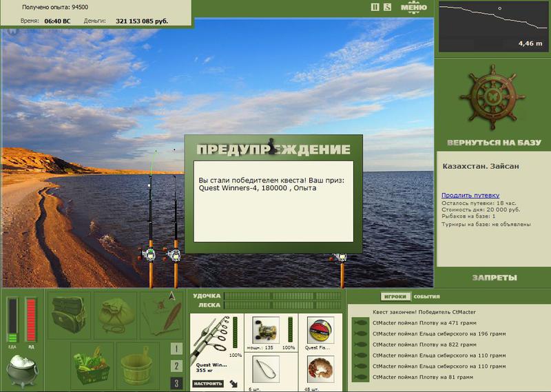Click the УДОЧКА tension bar
The image size is (551, 392).
(282, 296)
